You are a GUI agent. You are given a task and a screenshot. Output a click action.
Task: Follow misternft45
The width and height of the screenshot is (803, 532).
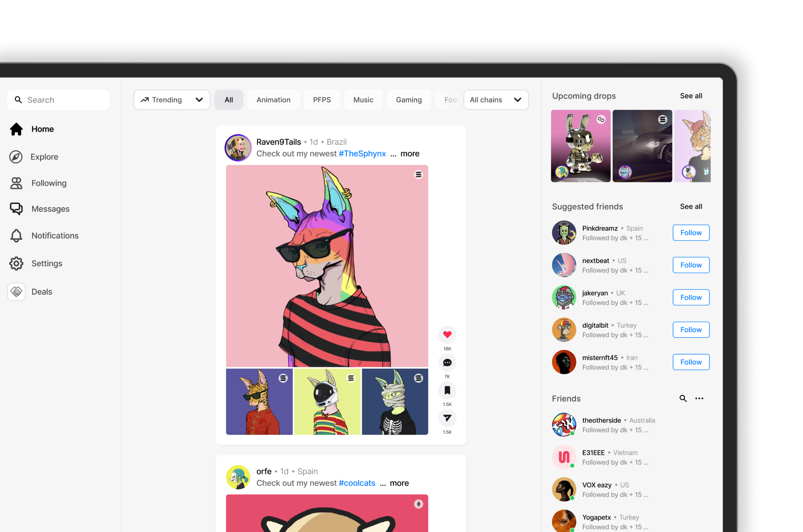click(x=691, y=362)
